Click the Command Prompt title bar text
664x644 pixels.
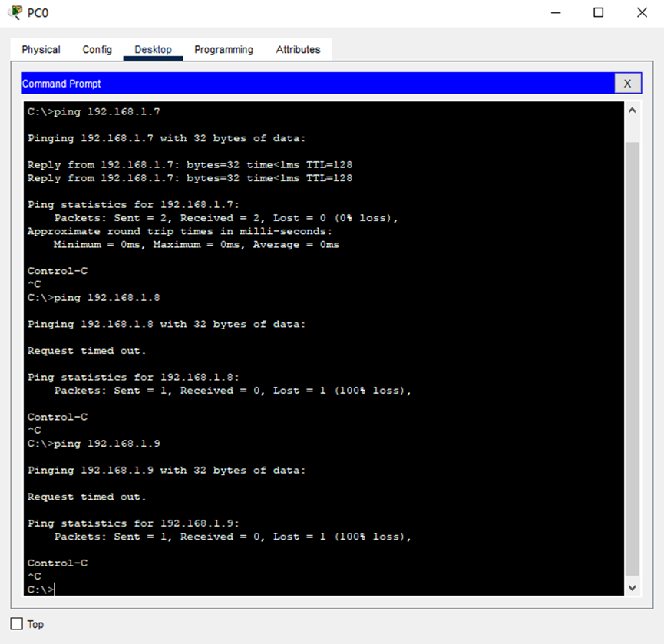coord(61,84)
